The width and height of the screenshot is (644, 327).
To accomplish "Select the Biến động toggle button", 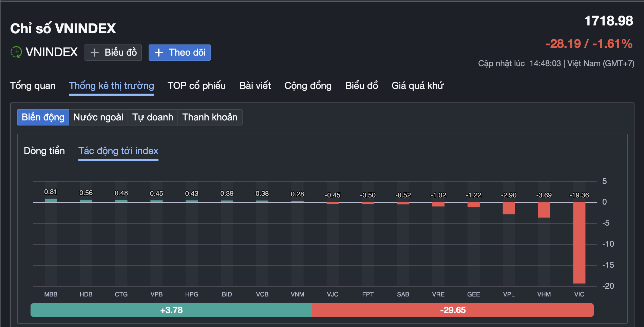I will (43, 117).
